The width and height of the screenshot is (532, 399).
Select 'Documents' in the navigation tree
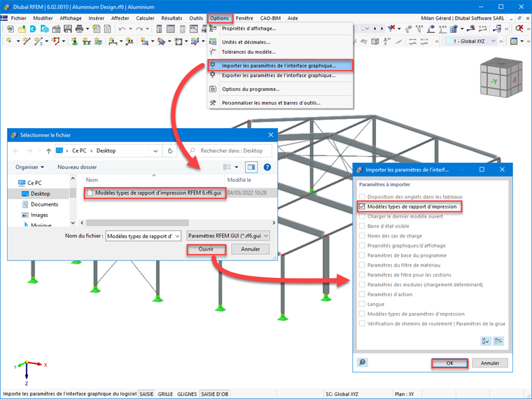coord(44,204)
